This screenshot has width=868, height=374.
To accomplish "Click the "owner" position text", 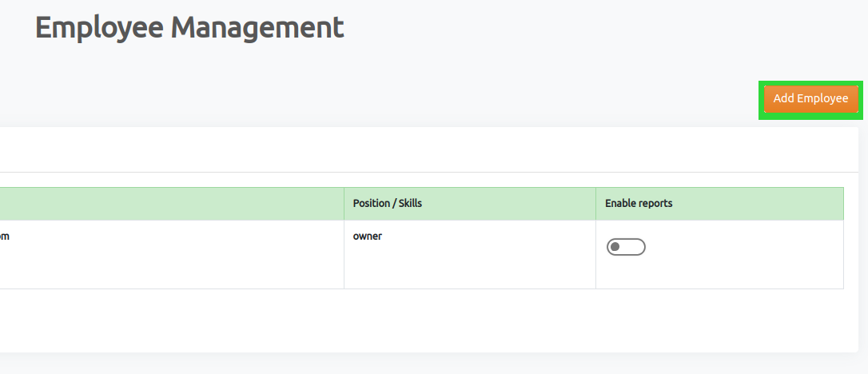I will pyautogui.click(x=368, y=236).
